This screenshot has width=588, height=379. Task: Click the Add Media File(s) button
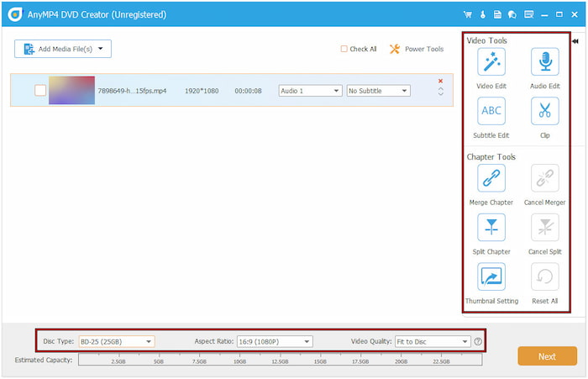(x=63, y=50)
